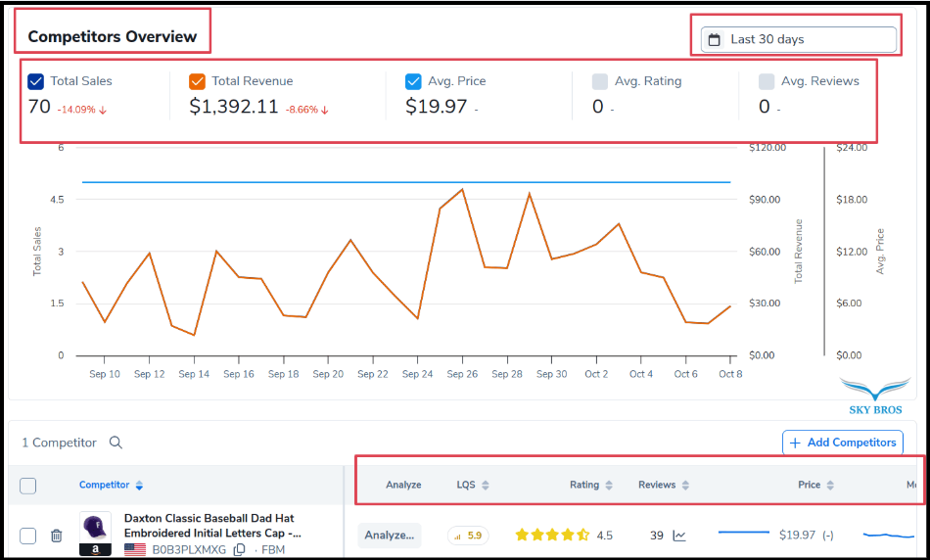Click the Add Competitors button
The height and width of the screenshot is (560, 930).
click(x=843, y=443)
